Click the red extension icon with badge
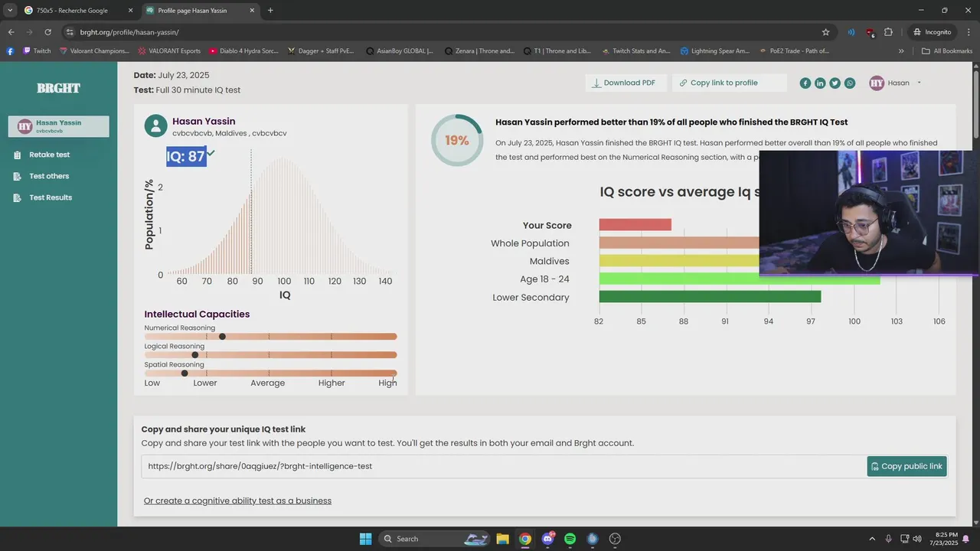 click(870, 32)
